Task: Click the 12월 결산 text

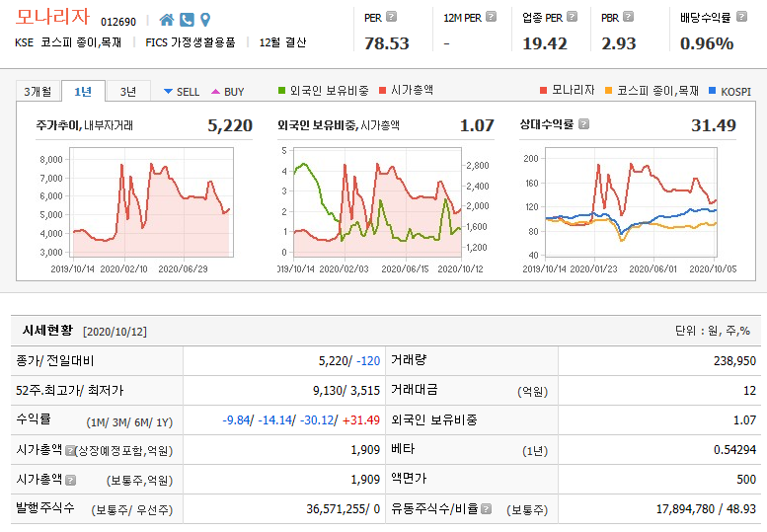Action: point(282,42)
